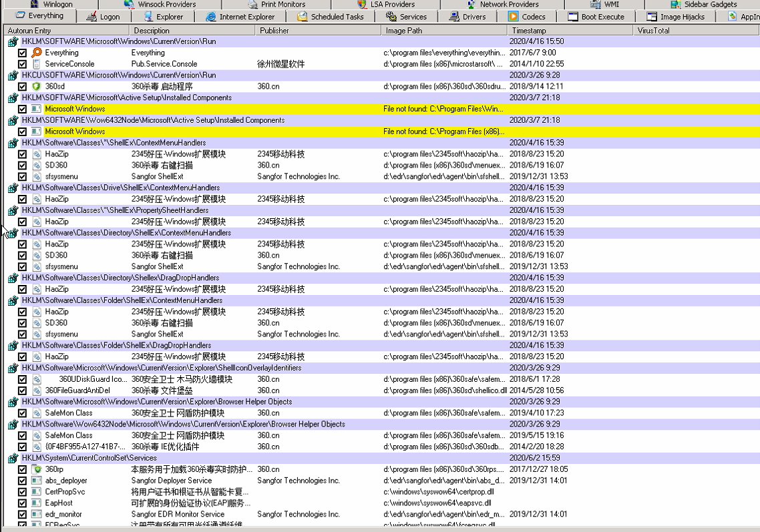Disable the edr_monitor service checkbox
The image size is (760, 532).
pyautogui.click(x=22, y=515)
